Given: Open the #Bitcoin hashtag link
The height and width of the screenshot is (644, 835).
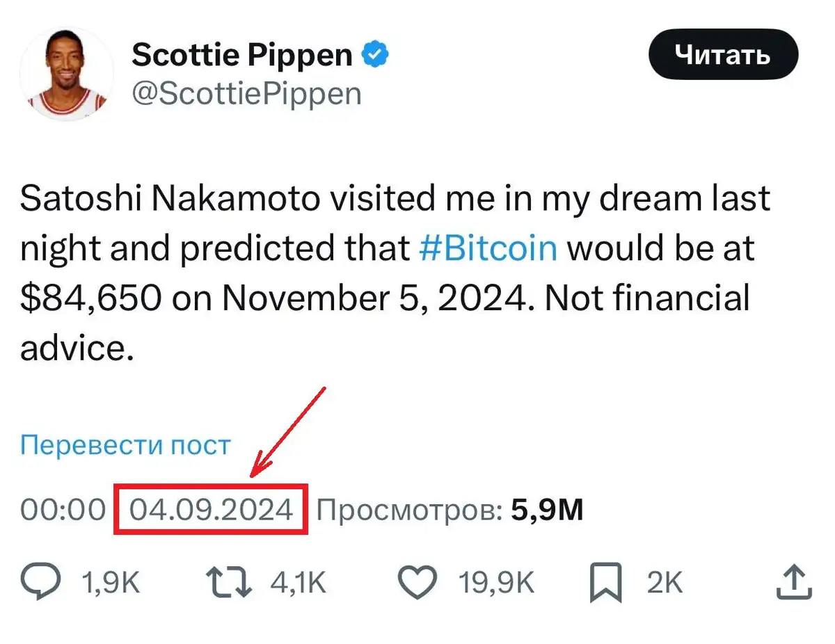Looking at the screenshot, I should (x=487, y=248).
